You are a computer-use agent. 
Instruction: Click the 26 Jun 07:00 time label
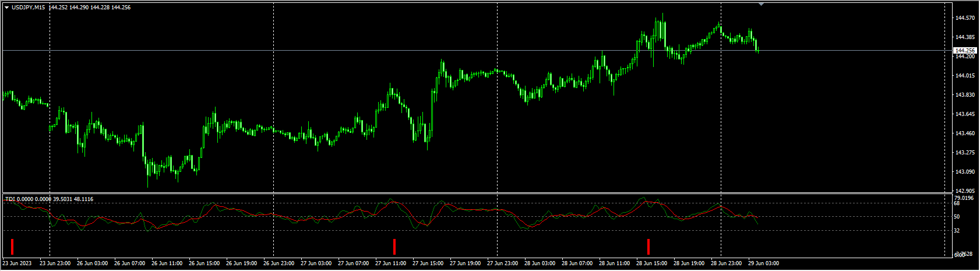[129, 263]
